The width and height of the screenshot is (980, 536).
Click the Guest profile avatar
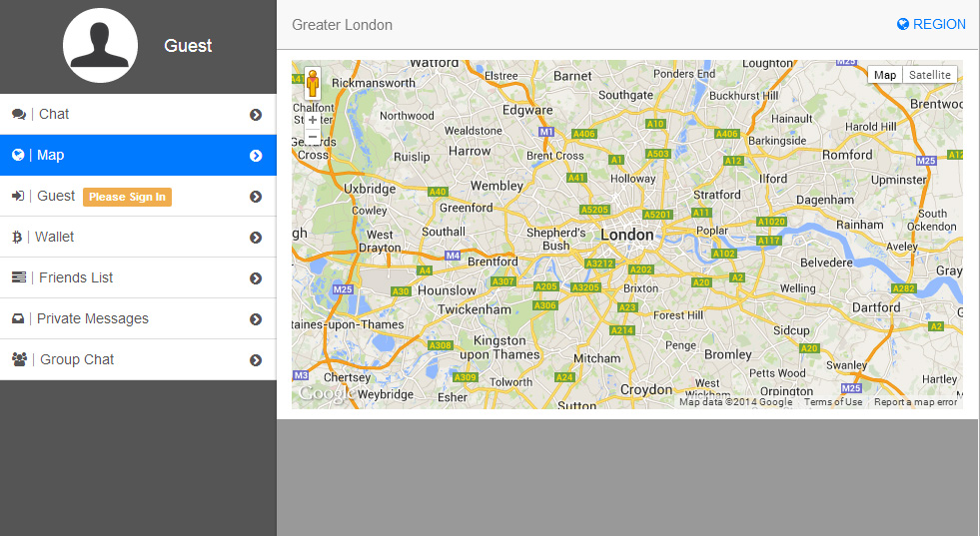(x=100, y=45)
